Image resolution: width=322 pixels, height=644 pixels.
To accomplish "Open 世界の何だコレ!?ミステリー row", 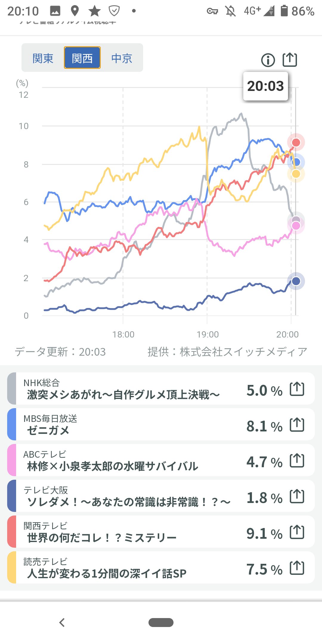I will pos(125,532).
